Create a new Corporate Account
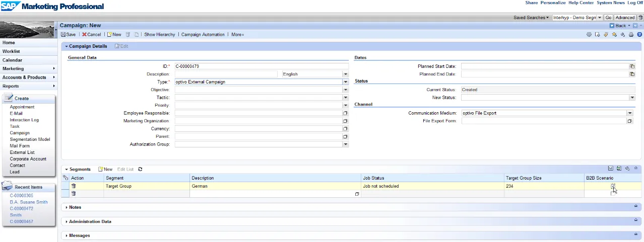The image size is (644, 242). [x=28, y=159]
